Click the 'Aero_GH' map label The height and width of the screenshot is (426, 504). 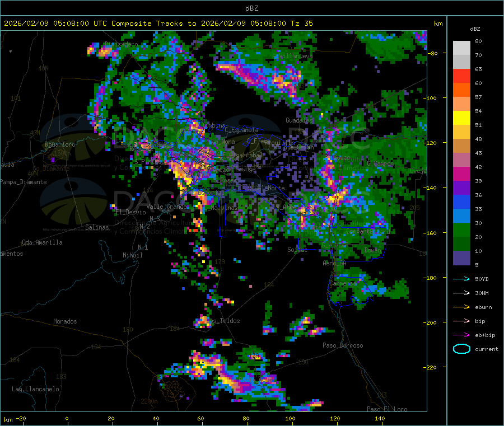click(x=335, y=263)
